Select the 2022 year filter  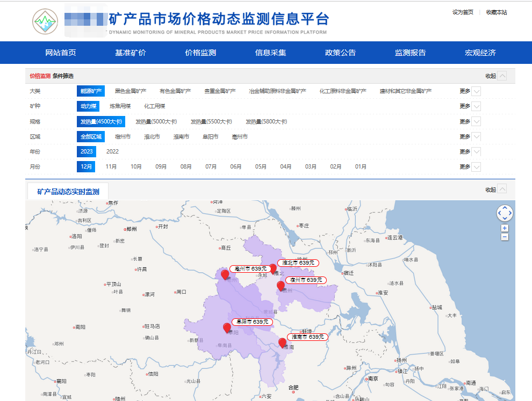[113, 151]
